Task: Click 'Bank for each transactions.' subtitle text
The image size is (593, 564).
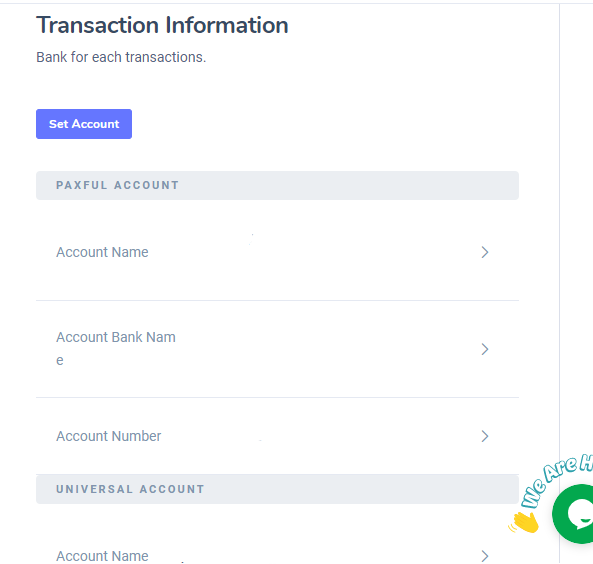Action: tap(121, 57)
